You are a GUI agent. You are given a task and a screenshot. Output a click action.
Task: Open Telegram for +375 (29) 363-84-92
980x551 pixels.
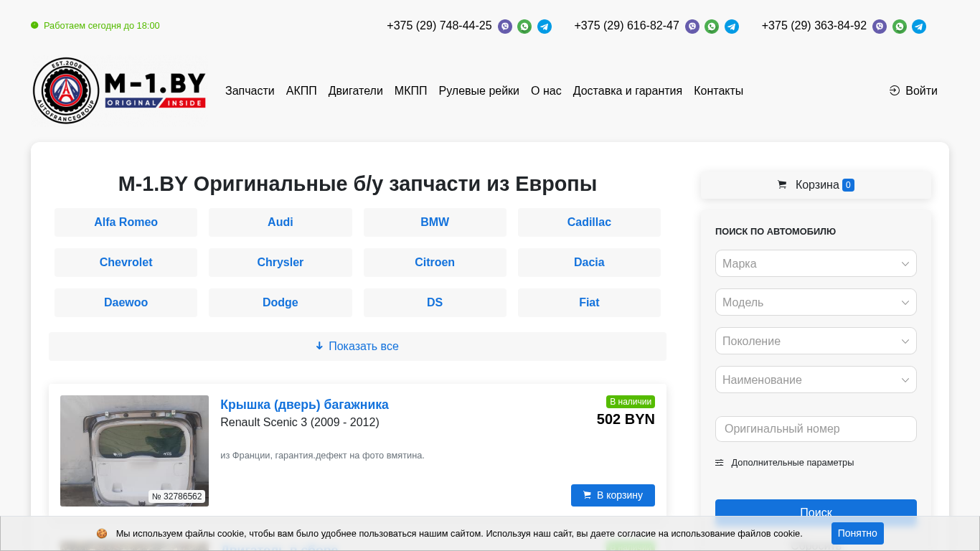(919, 27)
